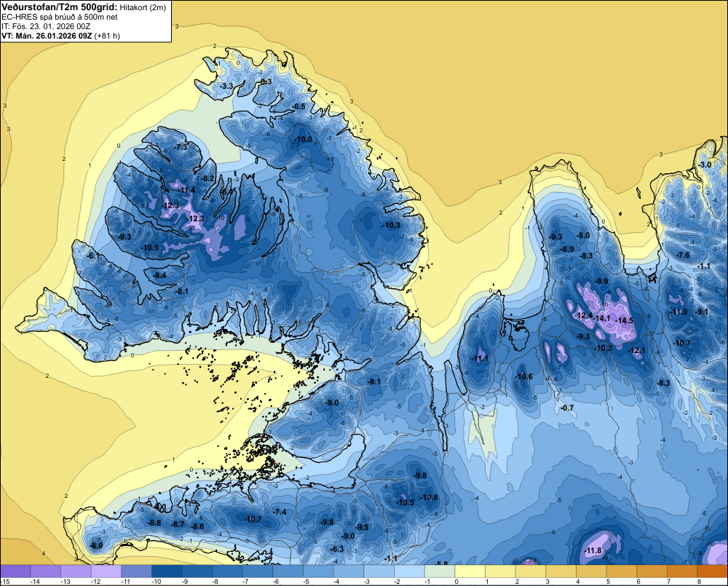Click the -11.8 temperature label

(x=593, y=551)
